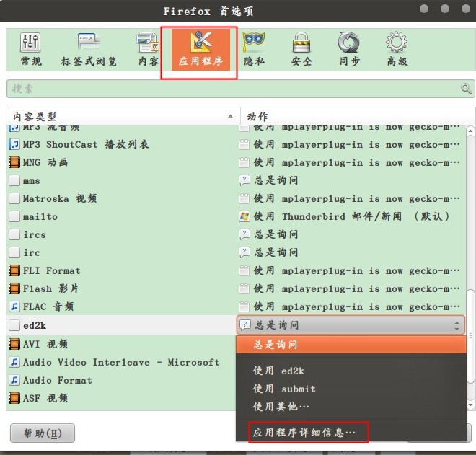This screenshot has height=455, width=476.
Task: Click the Thunderbird icon in mailto action
Action: (244, 217)
